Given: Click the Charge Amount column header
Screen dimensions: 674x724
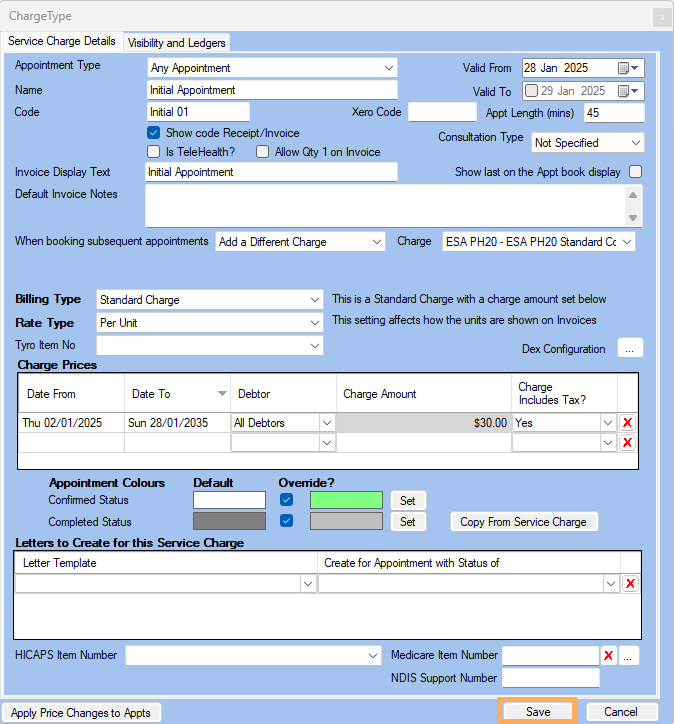Looking at the screenshot, I should (x=424, y=394).
